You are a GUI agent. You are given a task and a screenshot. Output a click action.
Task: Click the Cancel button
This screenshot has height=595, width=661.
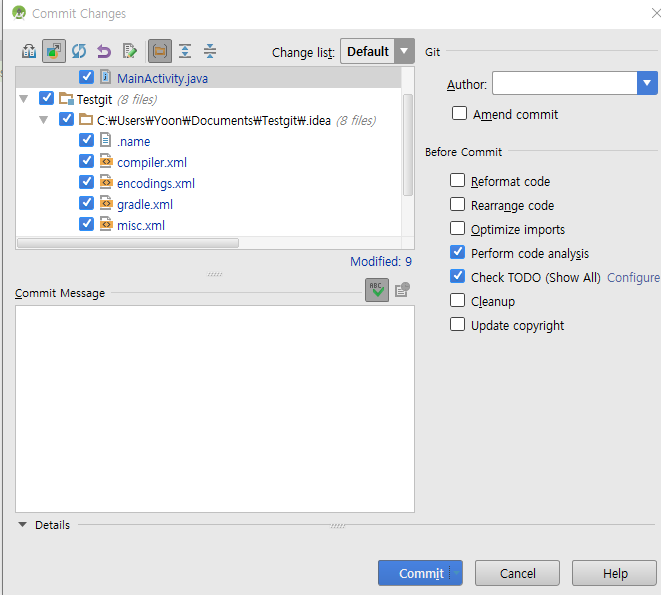pyautogui.click(x=517, y=573)
